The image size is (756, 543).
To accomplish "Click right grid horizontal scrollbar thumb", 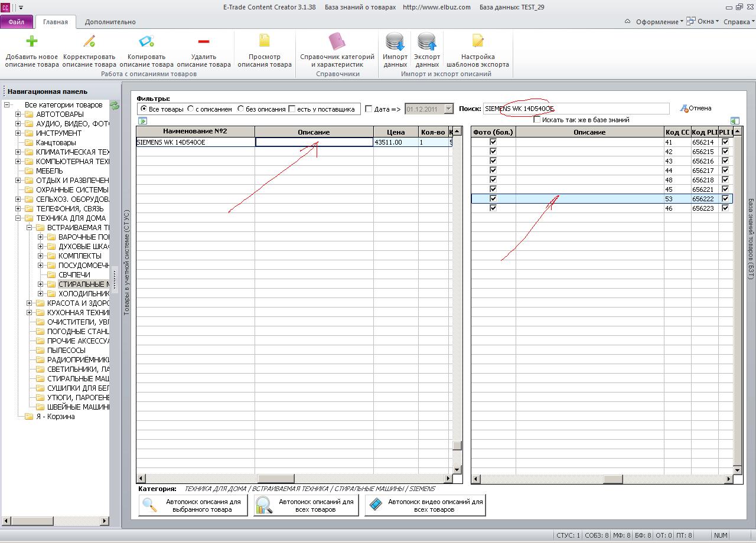I will [612, 479].
